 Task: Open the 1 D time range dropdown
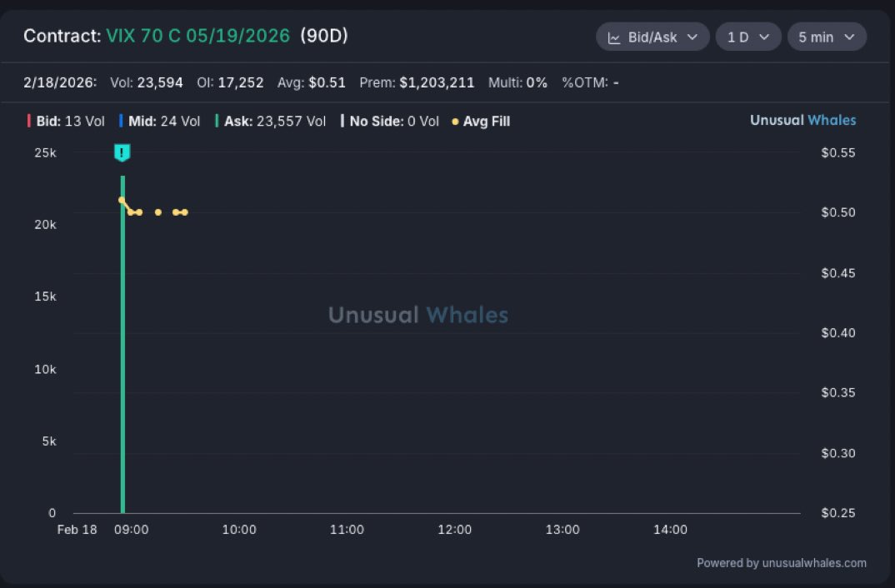(748, 37)
